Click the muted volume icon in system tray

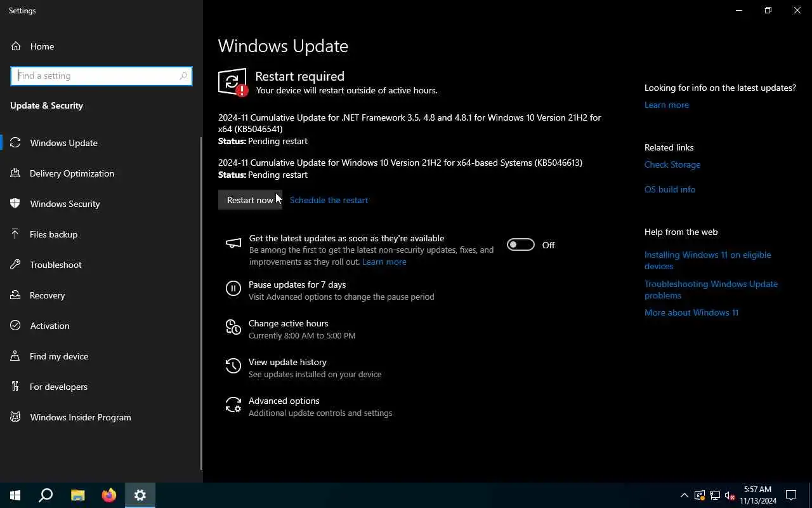click(x=730, y=495)
